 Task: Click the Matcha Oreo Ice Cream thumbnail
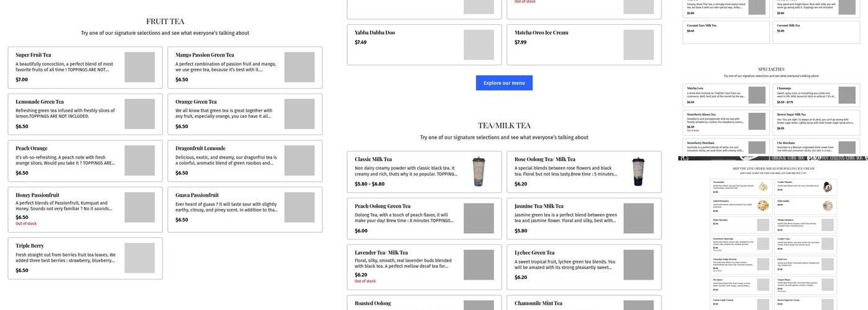tap(638, 45)
